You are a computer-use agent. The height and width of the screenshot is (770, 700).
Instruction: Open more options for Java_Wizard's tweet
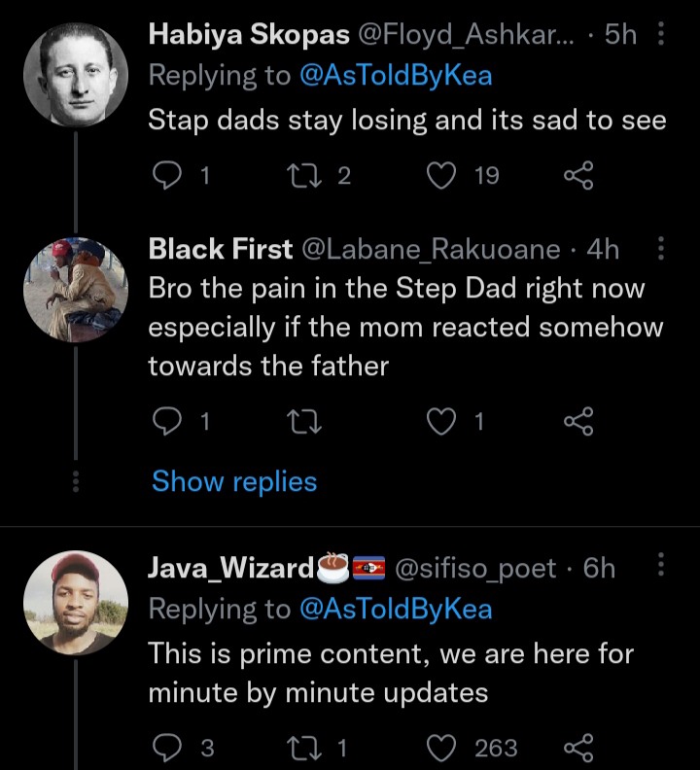661,564
